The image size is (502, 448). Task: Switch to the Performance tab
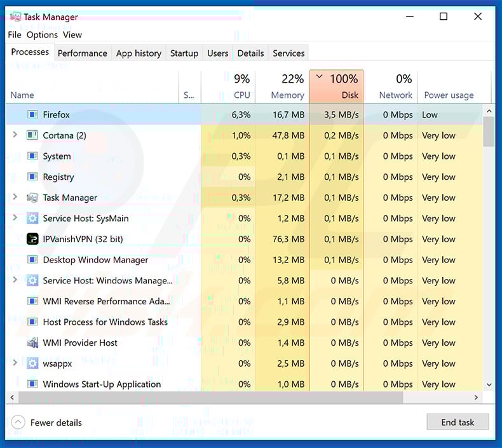click(82, 53)
